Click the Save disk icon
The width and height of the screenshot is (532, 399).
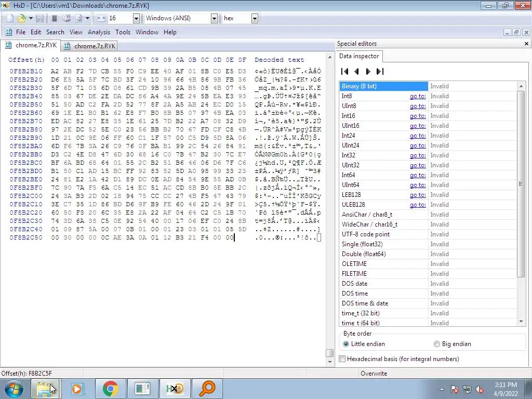coord(40,18)
